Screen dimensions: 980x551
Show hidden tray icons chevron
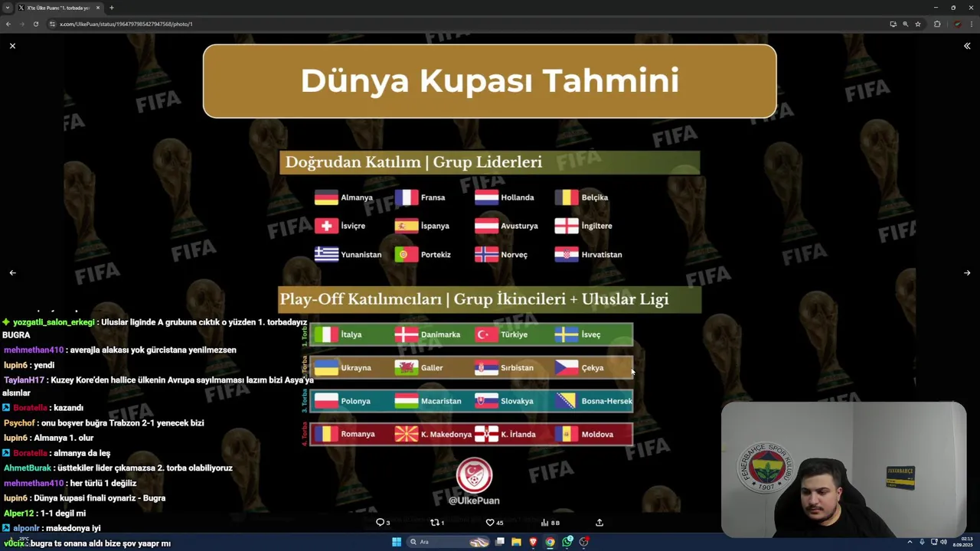click(910, 542)
